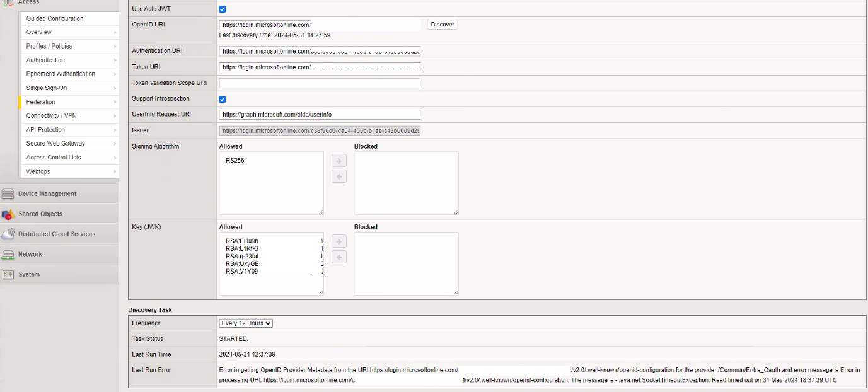Select the RSA:q-23fal key entry
This screenshot has width=868, height=392.
pyautogui.click(x=242, y=257)
